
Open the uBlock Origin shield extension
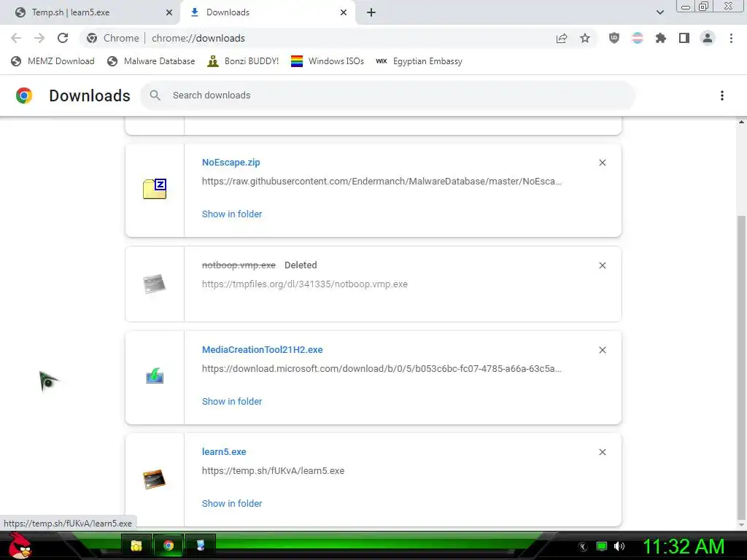(614, 38)
